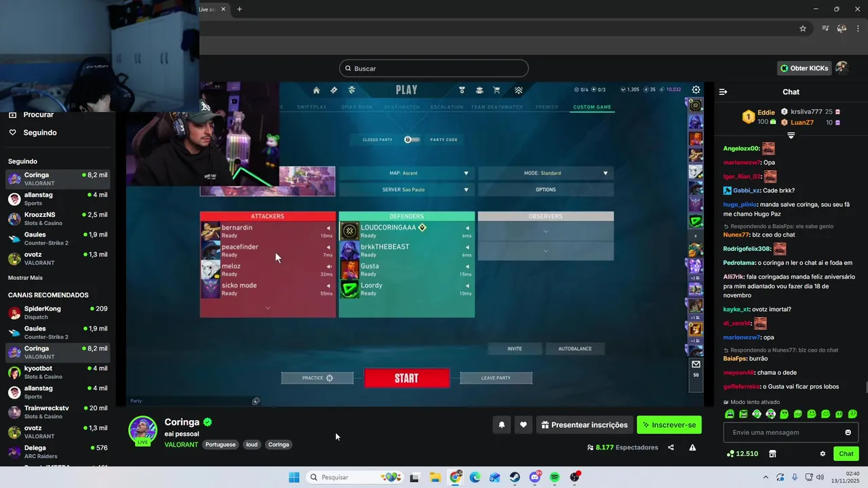Switch to the ESCALATION tab
This screenshot has width=868, height=488.
click(x=446, y=107)
